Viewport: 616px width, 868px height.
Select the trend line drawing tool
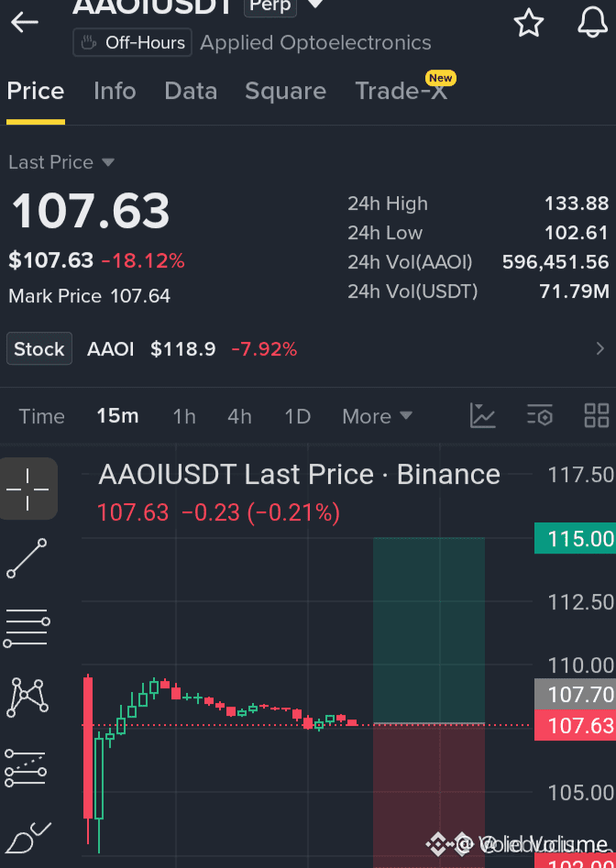coord(27,558)
